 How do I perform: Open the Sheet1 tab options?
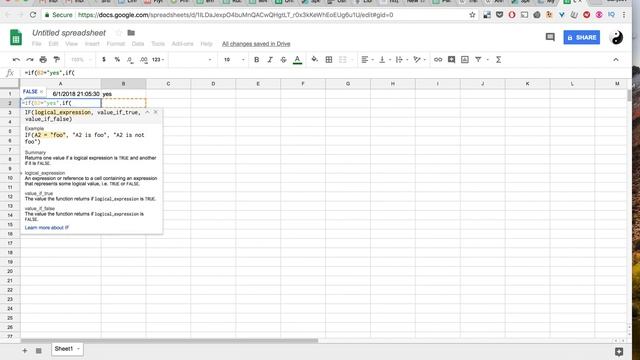pos(78,349)
